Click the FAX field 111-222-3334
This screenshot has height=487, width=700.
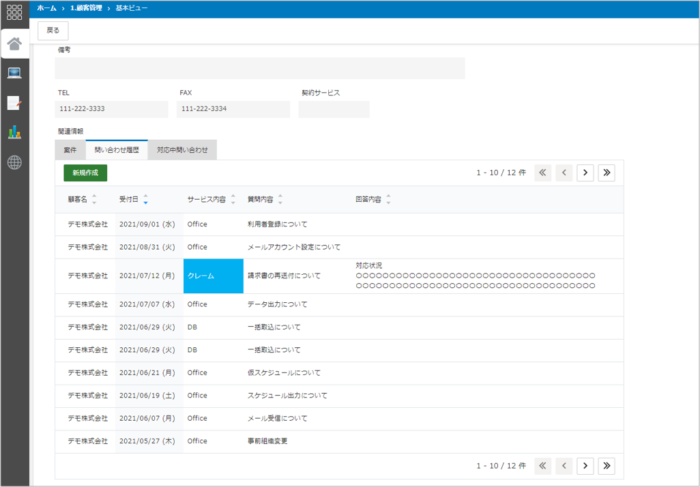[233, 109]
